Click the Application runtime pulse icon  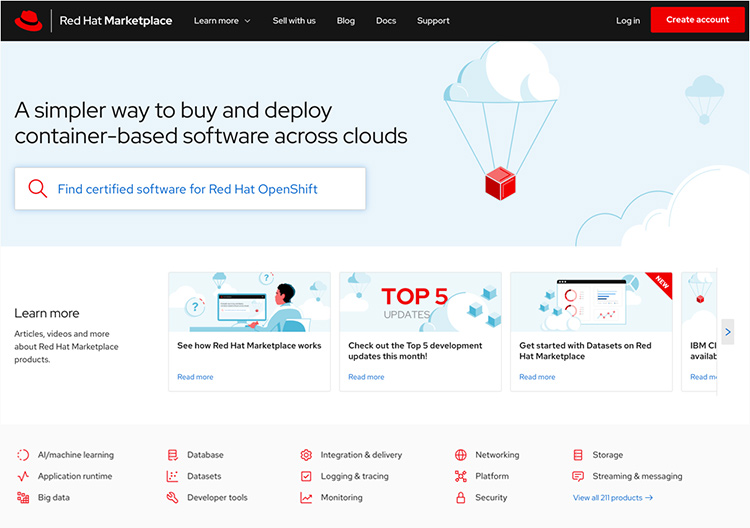[23, 476]
